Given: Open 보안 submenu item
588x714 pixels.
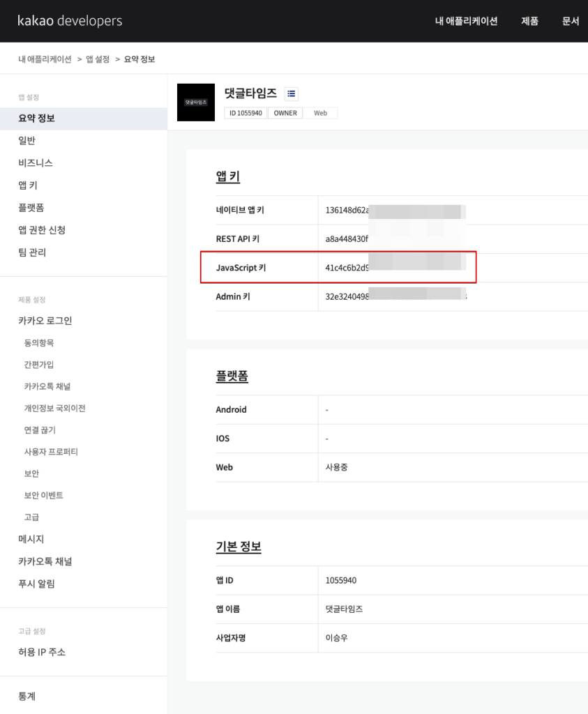Looking at the screenshot, I should pyautogui.click(x=32, y=474).
